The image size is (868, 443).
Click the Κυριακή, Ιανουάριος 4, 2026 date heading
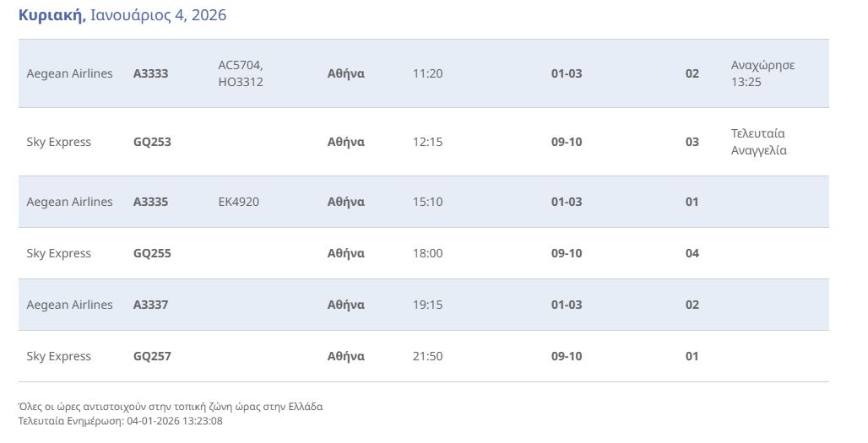(122, 15)
